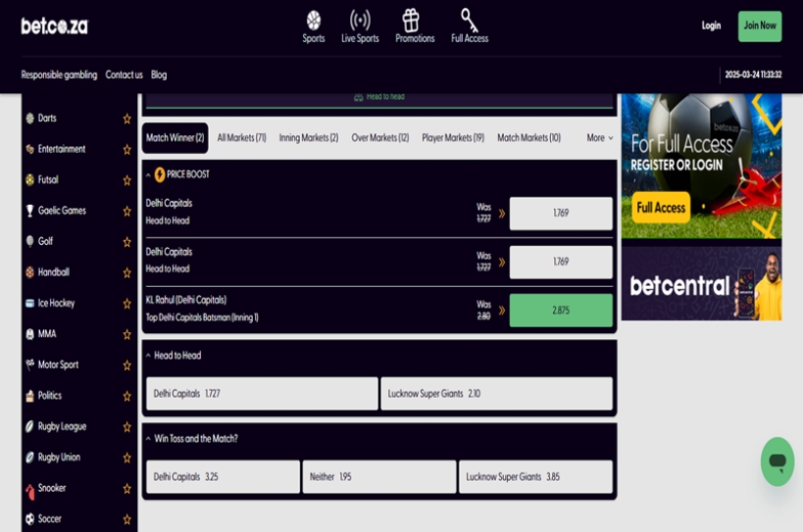Open the Contact us link

tap(124, 74)
